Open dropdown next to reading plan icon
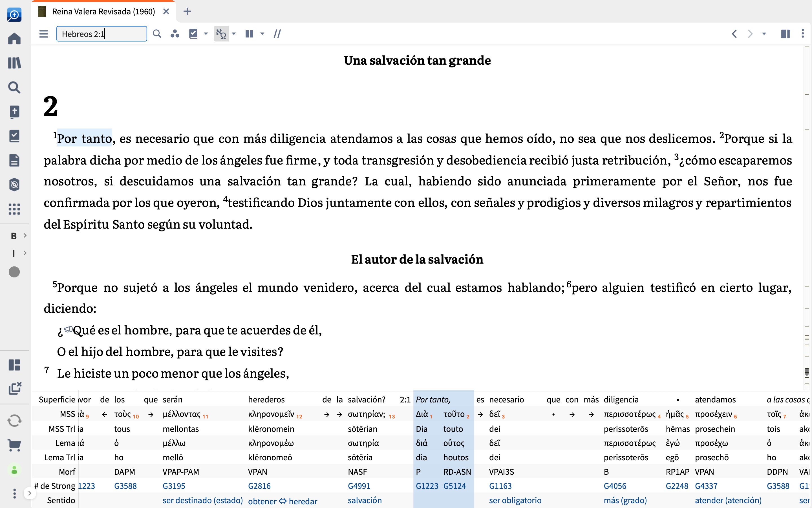Screen dimensions: 812x508 coord(206,34)
